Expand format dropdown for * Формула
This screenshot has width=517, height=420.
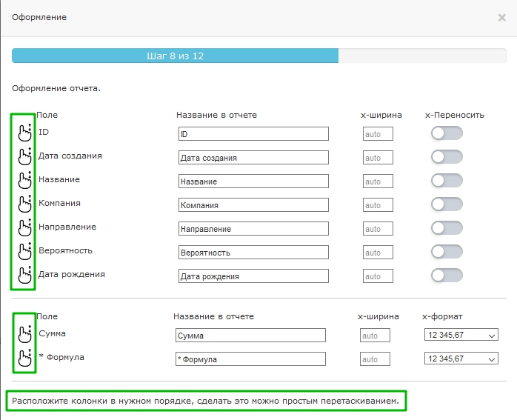tap(461, 359)
